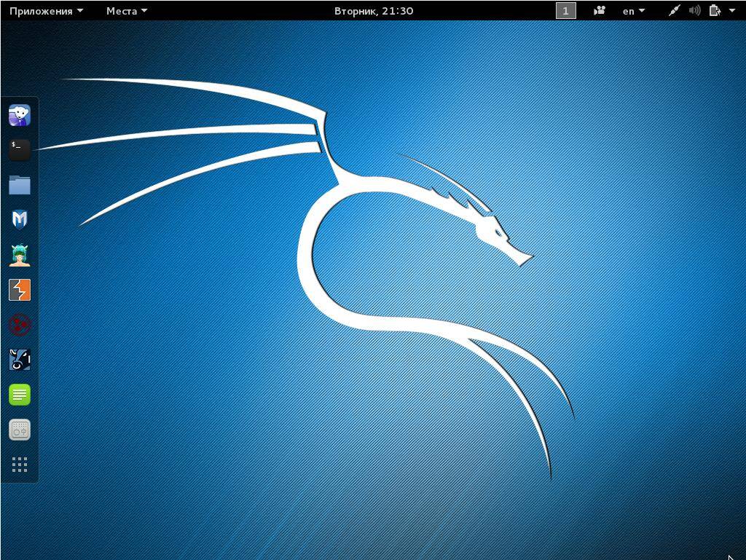Open Burp Suite from the dock

coord(20,290)
